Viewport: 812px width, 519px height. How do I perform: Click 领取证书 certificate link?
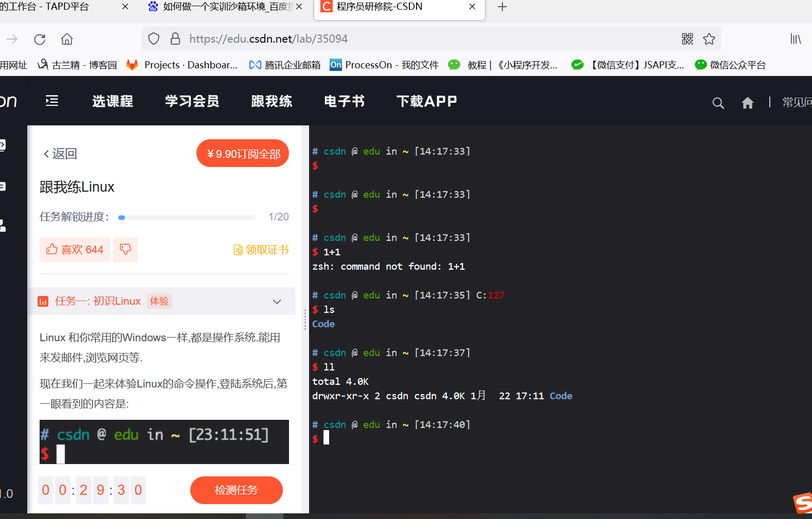(261, 250)
